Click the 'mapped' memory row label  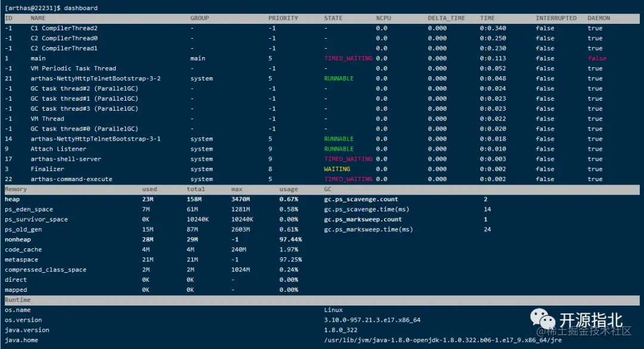pos(16,289)
